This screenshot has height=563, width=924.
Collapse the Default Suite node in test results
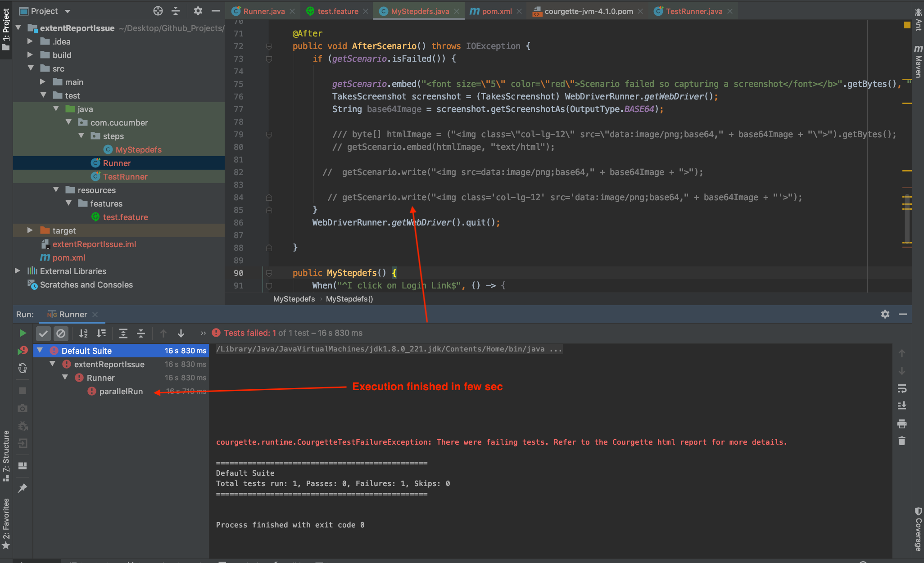(x=40, y=350)
